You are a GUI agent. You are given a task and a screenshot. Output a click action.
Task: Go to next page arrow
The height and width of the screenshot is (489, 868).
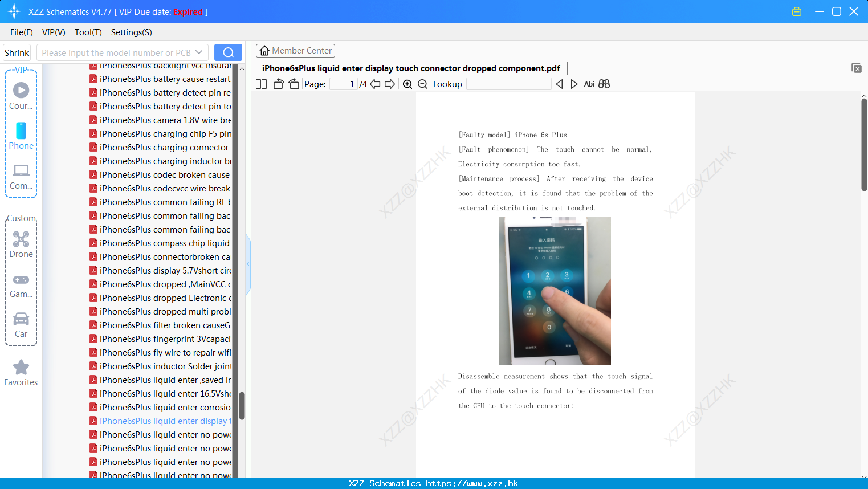click(390, 84)
